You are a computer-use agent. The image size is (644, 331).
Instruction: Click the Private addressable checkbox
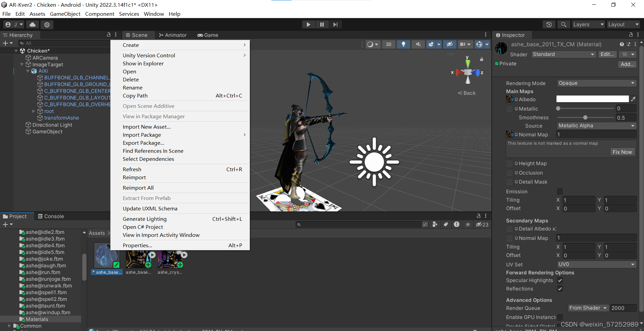(x=497, y=64)
